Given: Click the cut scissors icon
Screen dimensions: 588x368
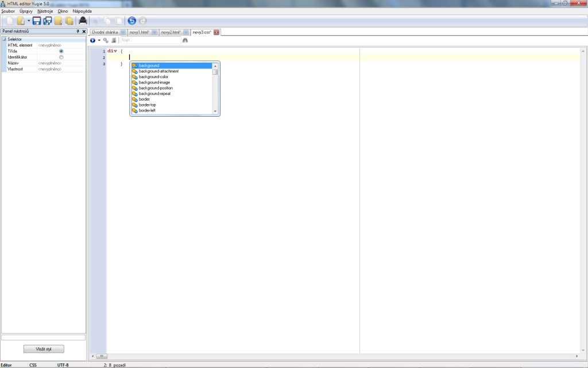Looking at the screenshot, I should coord(96,21).
